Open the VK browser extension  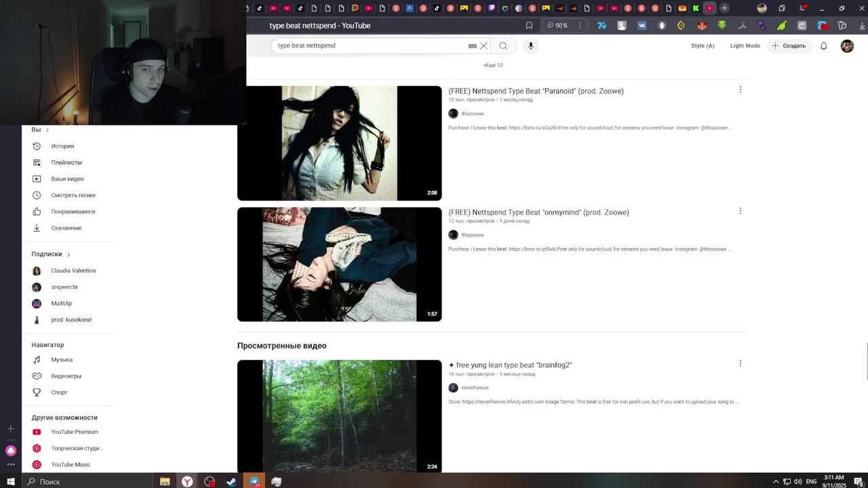(x=642, y=26)
